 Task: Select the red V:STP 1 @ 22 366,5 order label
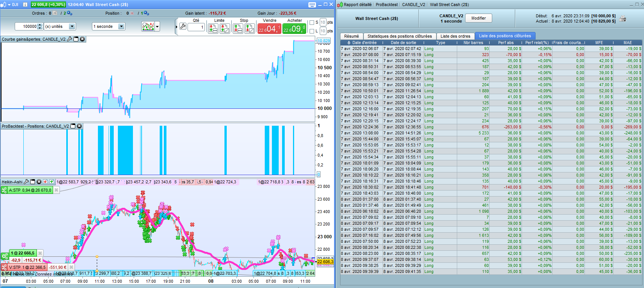tap(27, 267)
